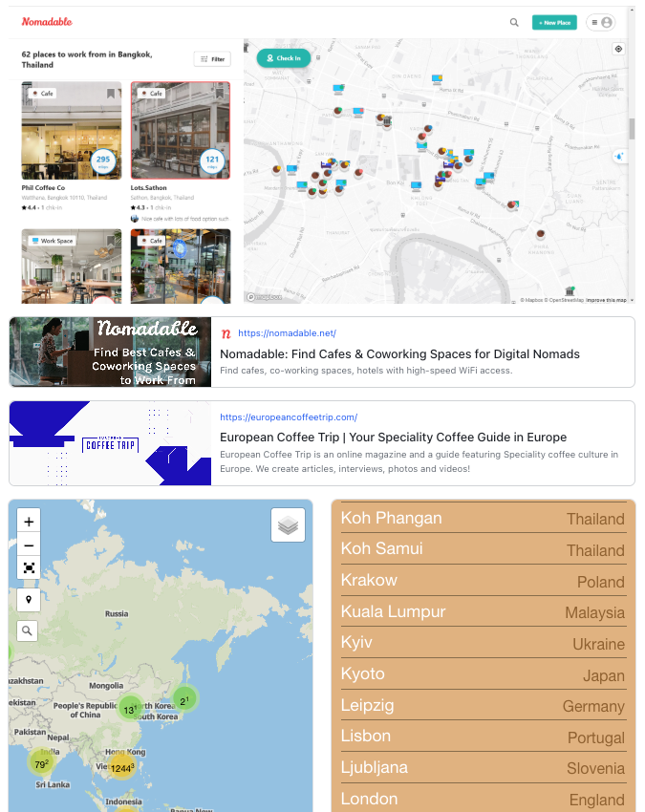Click the Coffee Trip preview image
The width and height of the screenshot is (645, 812).
click(x=110, y=443)
